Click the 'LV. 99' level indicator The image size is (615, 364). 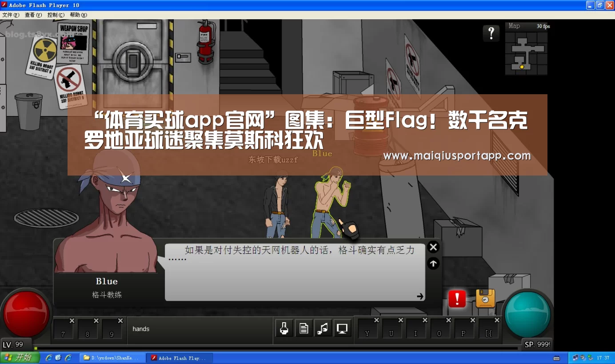[13, 344]
